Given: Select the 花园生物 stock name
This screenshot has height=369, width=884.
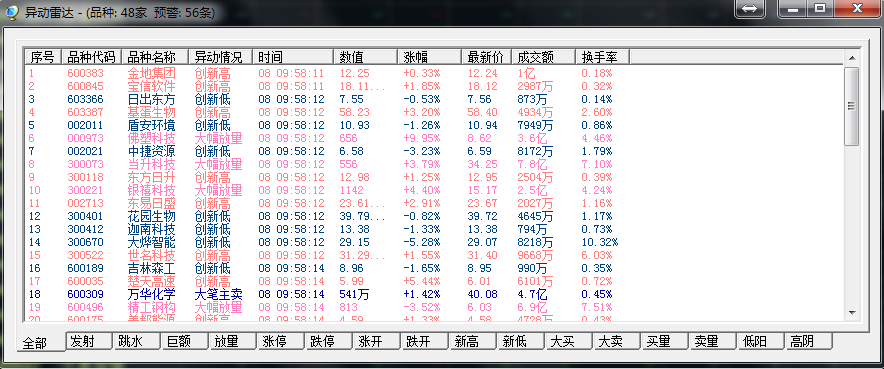Looking at the screenshot, I should 152,216.
